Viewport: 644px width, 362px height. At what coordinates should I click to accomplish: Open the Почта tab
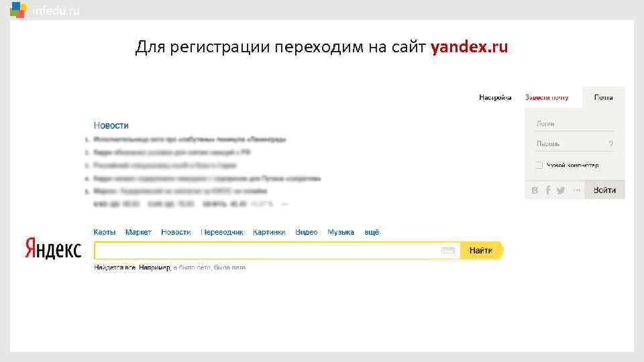point(603,98)
